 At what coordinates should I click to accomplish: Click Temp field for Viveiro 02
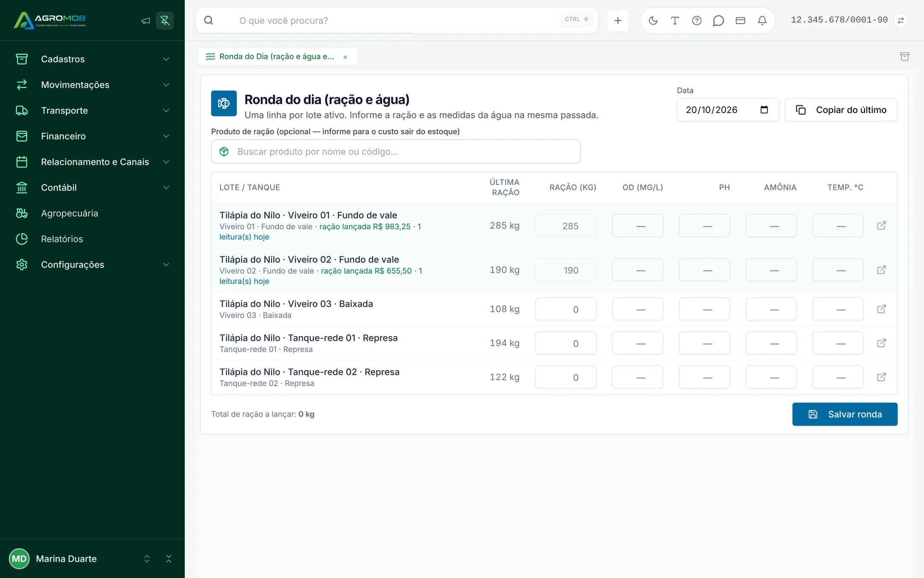838,270
